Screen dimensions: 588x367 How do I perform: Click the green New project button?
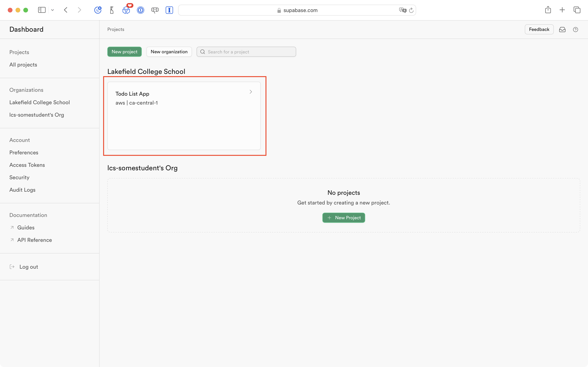[x=124, y=52]
